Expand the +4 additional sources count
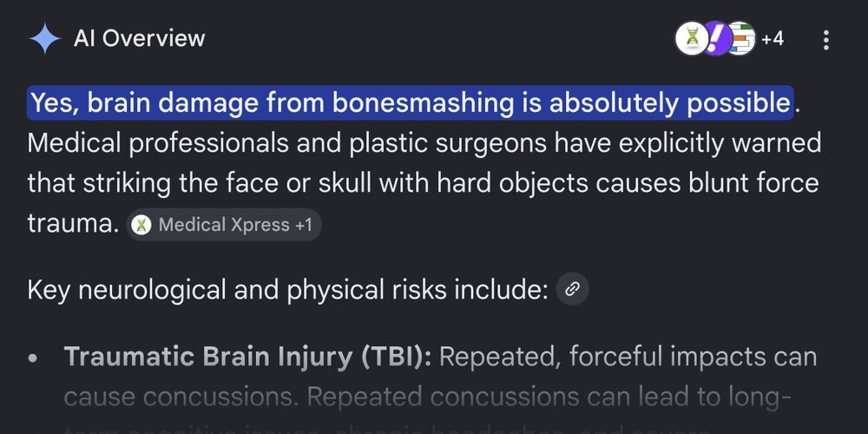 point(773,39)
